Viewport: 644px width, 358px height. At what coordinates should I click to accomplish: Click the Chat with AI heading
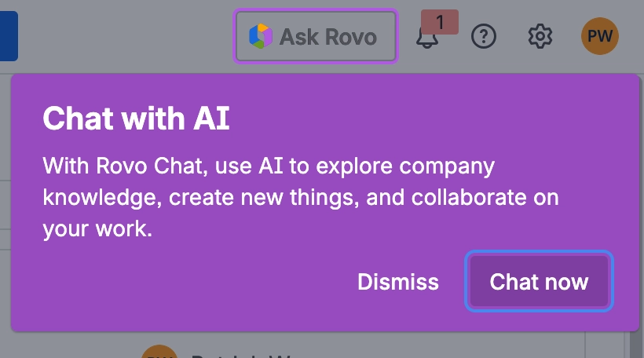pyautogui.click(x=136, y=119)
